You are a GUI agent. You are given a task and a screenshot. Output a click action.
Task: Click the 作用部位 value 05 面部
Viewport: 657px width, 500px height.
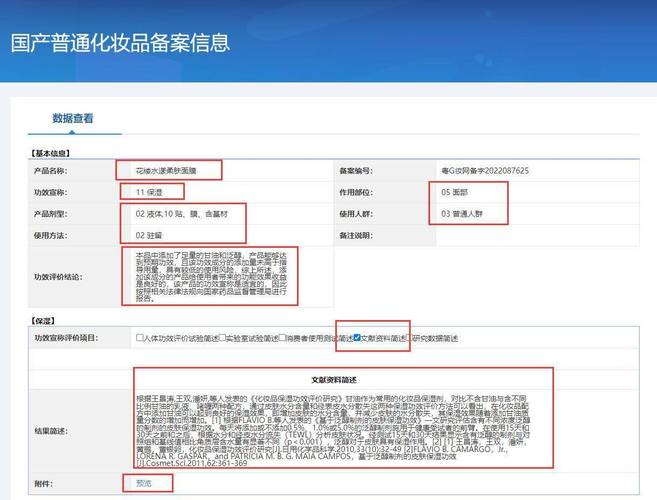pos(454,192)
